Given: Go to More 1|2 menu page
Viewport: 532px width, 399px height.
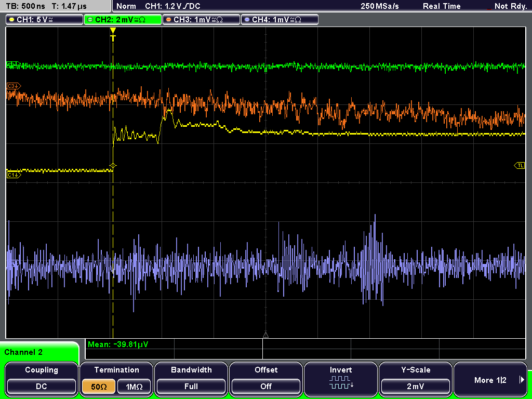Looking at the screenshot, I should tap(490, 380).
